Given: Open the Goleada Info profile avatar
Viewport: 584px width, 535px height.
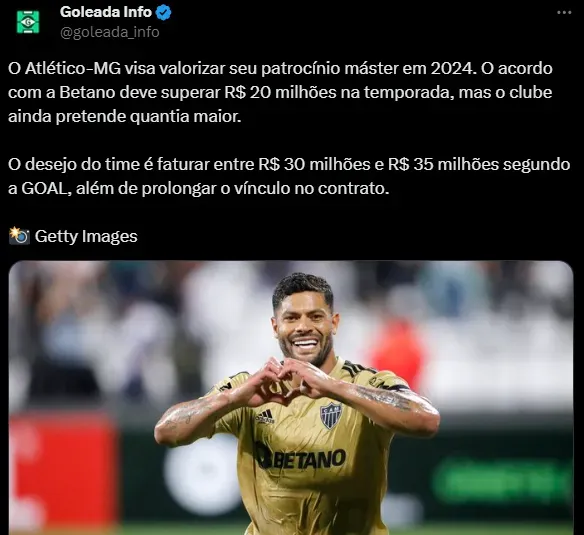Looking at the screenshot, I should (x=28, y=22).
